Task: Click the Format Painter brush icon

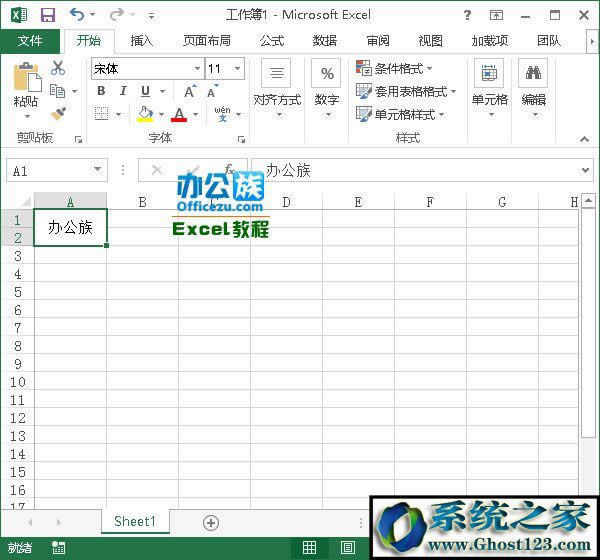Action: [58, 114]
